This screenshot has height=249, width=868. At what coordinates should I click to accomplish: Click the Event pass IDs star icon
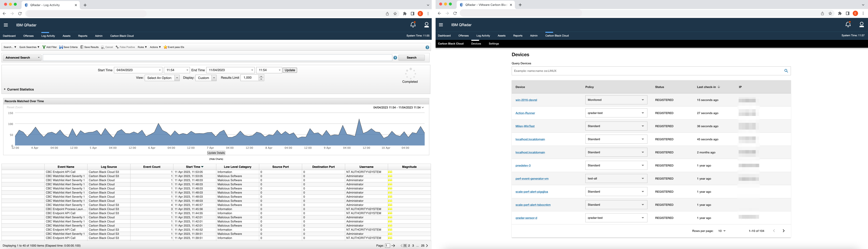[165, 47]
